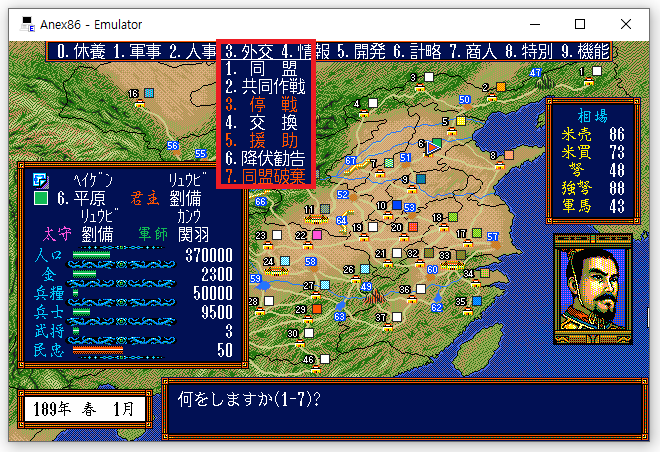Select city 16 marker on the map
The width and height of the screenshot is (660, 452).
coord(149,93)
